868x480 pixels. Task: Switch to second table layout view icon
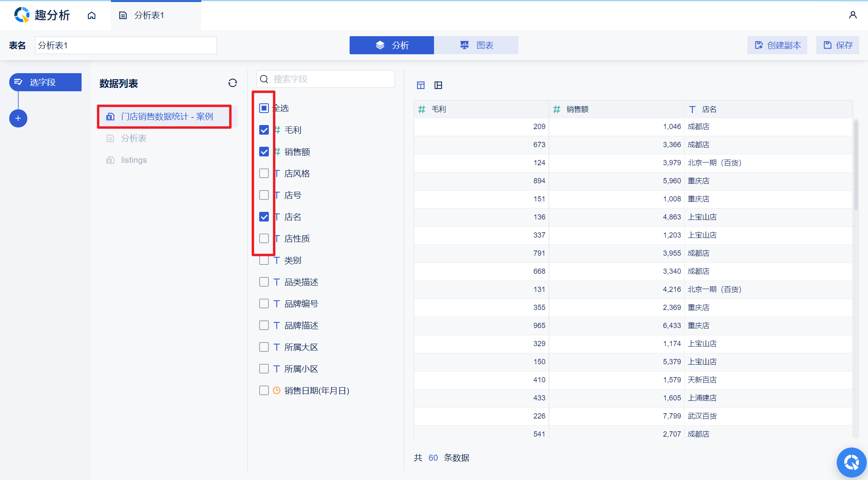point(438,85)
